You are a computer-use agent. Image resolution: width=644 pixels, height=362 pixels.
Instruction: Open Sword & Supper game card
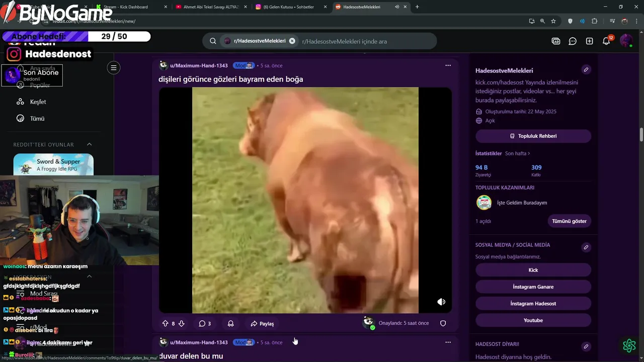53,165
